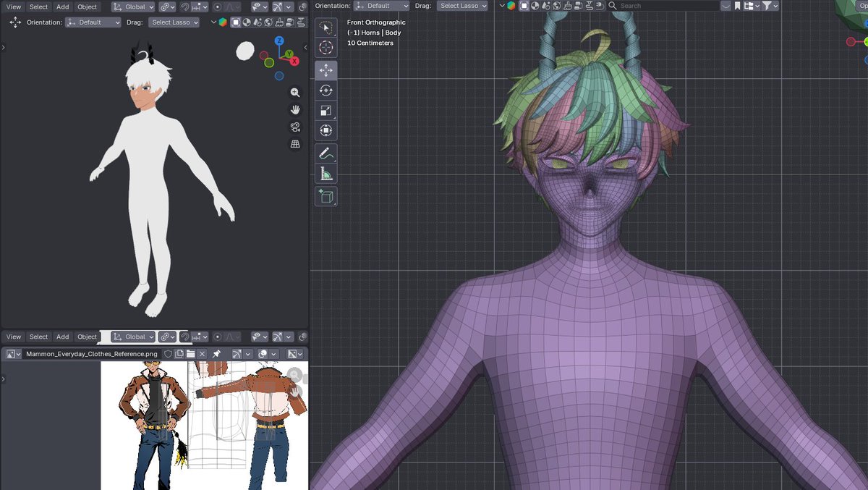Toggle the white square icon in the large viewport header

point(525,6)
